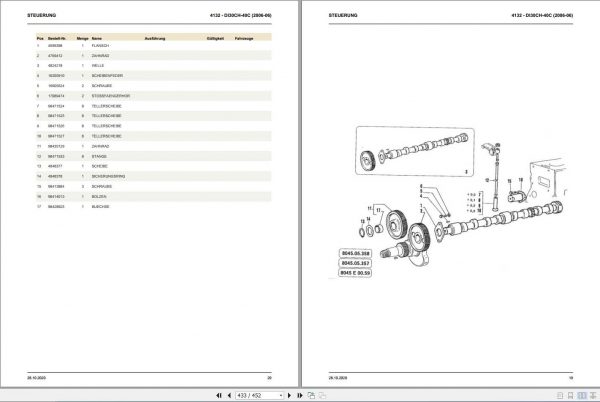Click the Ausführung column header
The height and width of the screenshot is (402, 600).
click(155, 38)
